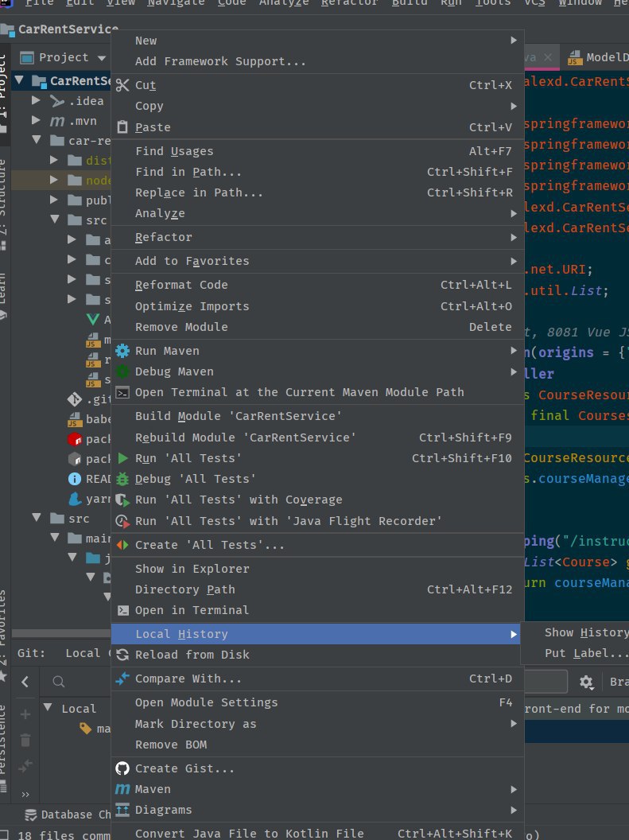Open the Project view dropdown
Screen dimensions: 629x840
102,58
